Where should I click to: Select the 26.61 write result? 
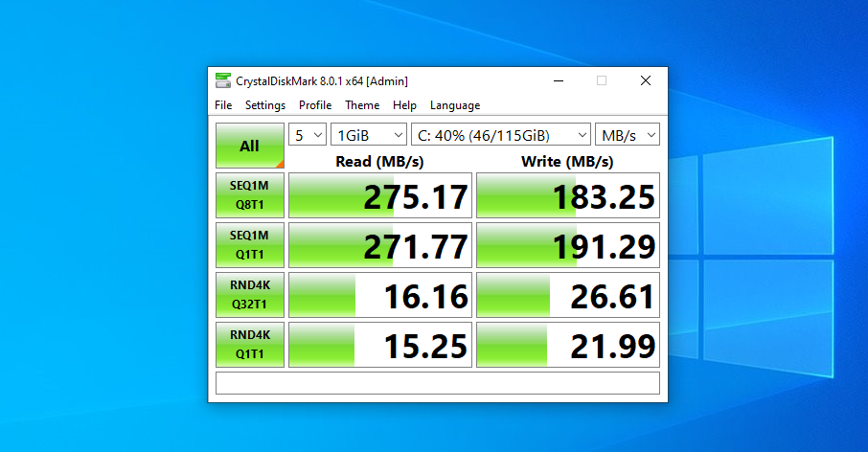pos(568,295)
